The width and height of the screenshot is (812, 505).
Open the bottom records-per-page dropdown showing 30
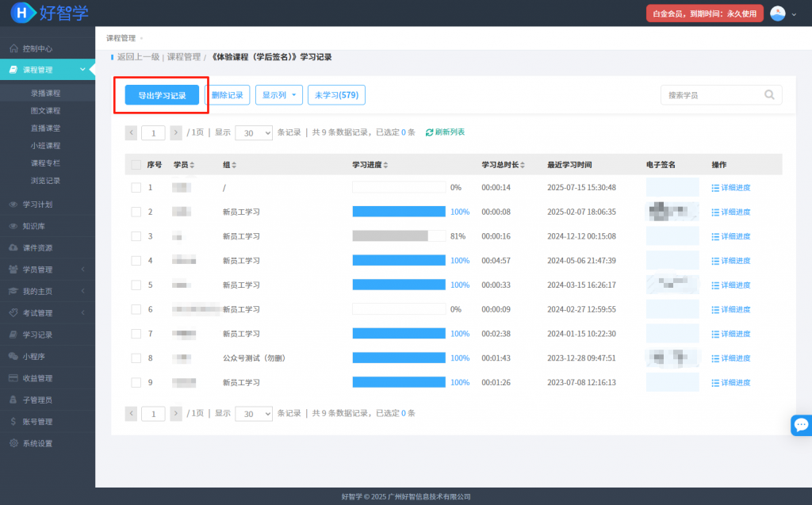254,413
